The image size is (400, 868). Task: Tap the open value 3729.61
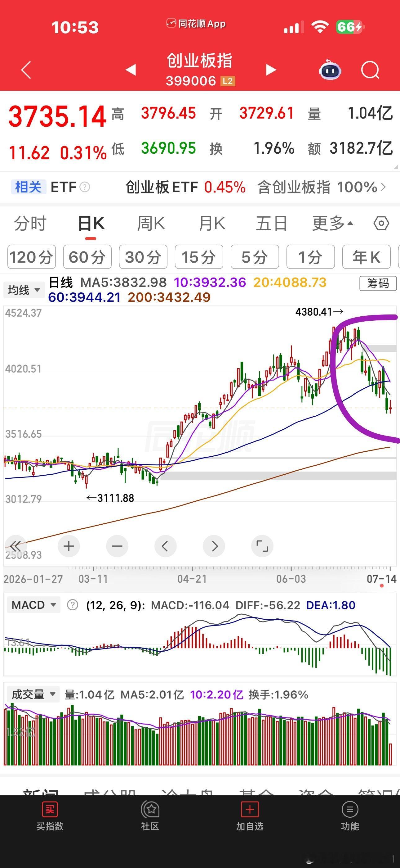click(x=267, y=113)
